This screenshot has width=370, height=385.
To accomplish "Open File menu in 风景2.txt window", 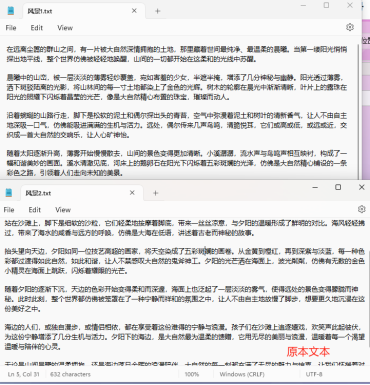I will pyautogui.click(x=9, y=210).
